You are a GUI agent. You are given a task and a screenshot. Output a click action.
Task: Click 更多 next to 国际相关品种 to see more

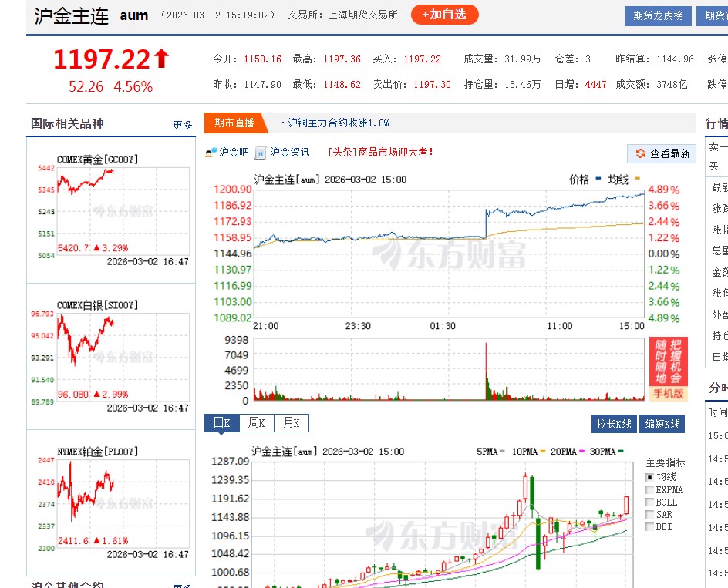(182, 125)
